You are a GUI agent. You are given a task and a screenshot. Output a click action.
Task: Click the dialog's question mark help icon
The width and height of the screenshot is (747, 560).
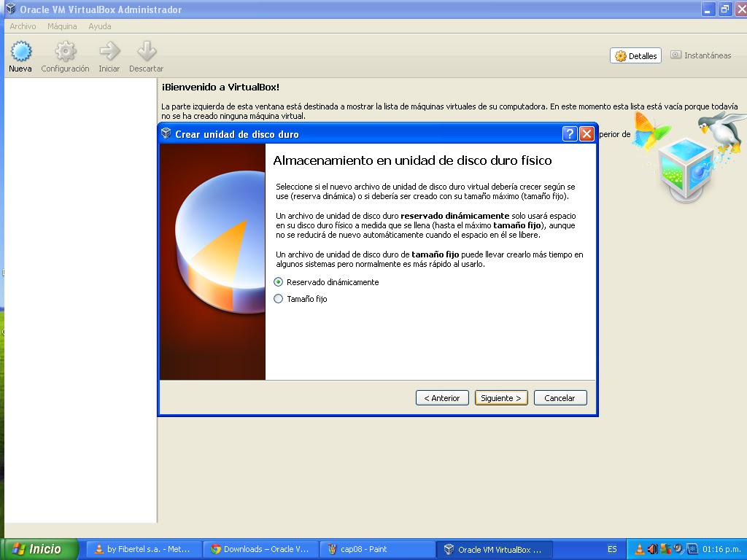tap(570, 134)
